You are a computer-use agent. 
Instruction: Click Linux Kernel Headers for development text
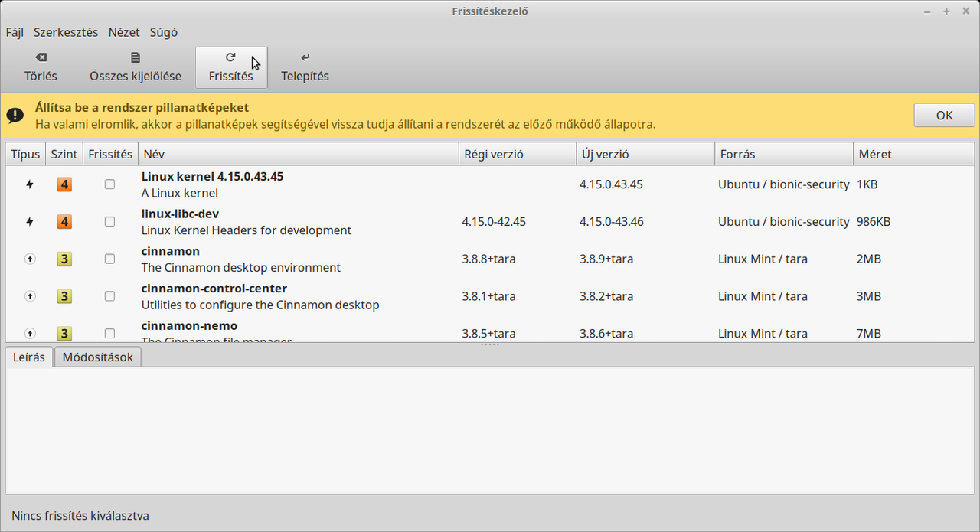click(x=247, y=230)
